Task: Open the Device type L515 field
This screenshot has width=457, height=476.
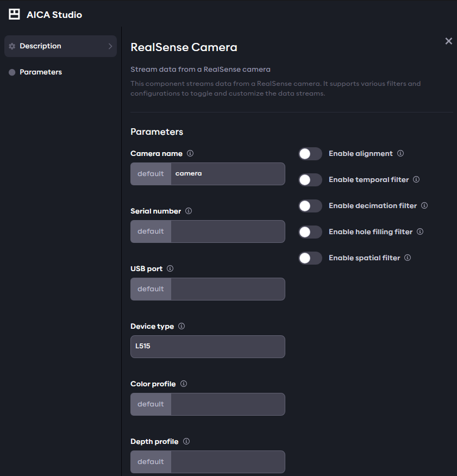Action: [208, 346]
